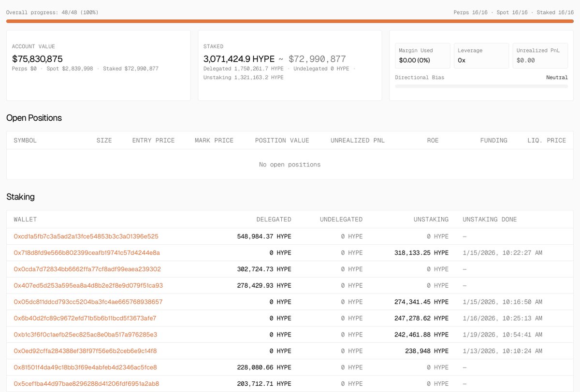This screenshot has width=580, height=392.
Task: Select the staked amount 3,071,424.9 HYPE
Action: coord(239,59)
